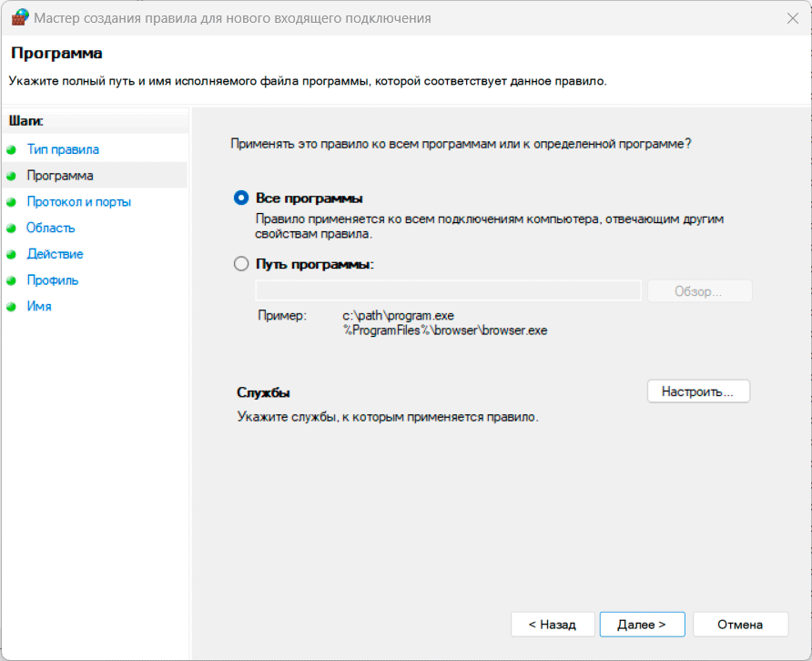Go to the Имя step
The height and width of the screenshot is (661, 812).
pos(39,307)
